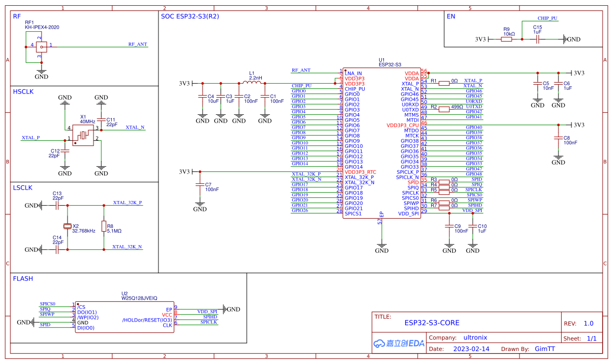Select the SPICLK net label on flash U2
Screen dimensions: 613x364
[209, 322]
